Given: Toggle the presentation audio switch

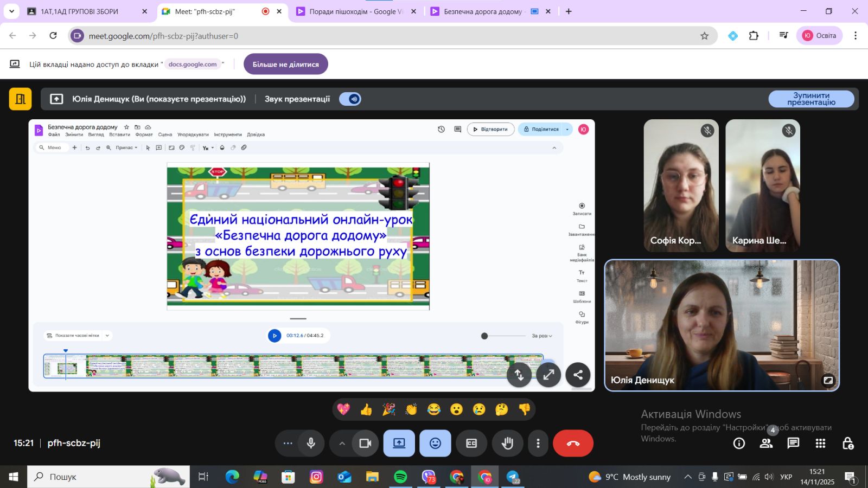Looking at the screenshot, I should click(x=350, y=99).
